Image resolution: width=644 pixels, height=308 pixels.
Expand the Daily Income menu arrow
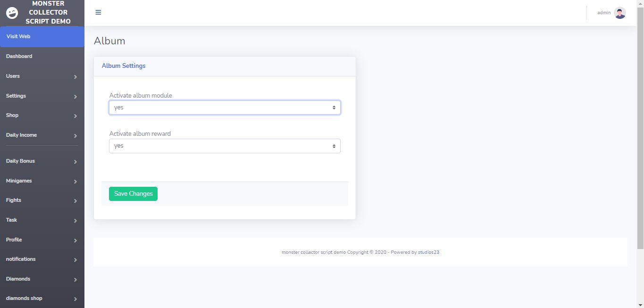pos(75,136)
